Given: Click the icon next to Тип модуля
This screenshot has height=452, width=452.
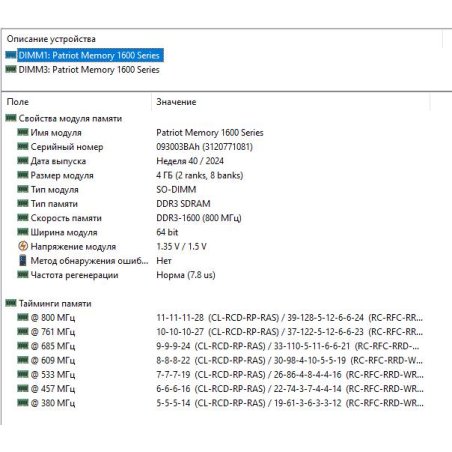Looking at the screenshot, I should tap(23, 189).
